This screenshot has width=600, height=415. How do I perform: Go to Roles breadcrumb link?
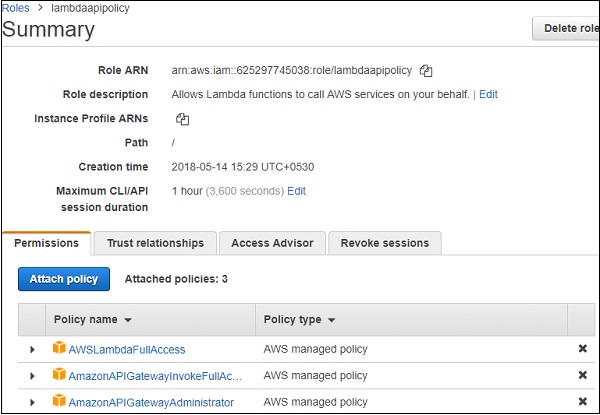coord(16,7)
